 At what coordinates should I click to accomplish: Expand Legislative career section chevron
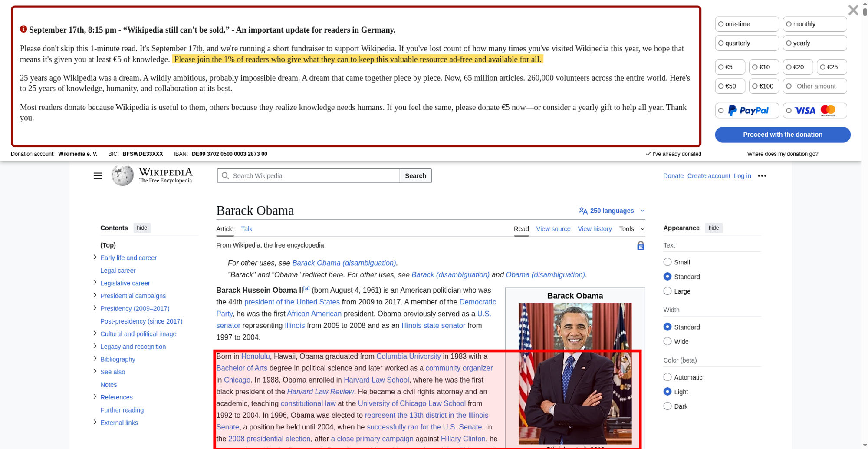[x=95, y=282]
